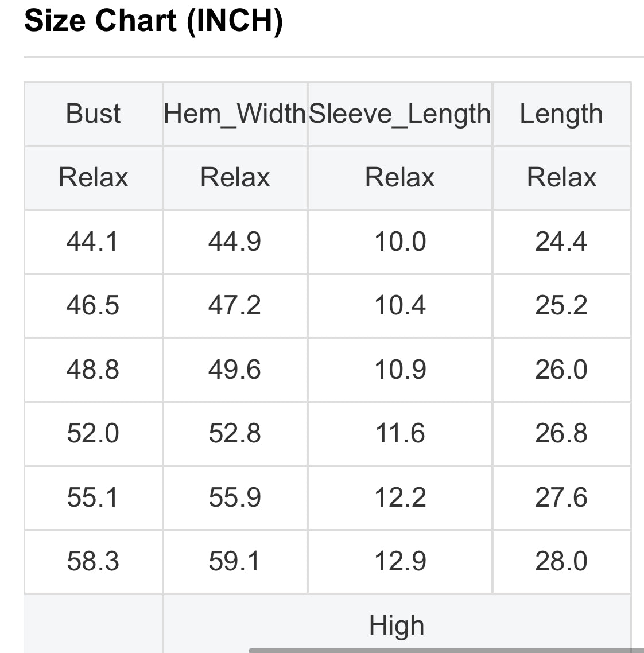Image resolution: width=644 pixels, height=653 pixels.
Task: Click the High cell in bottom row
Action: pyautogui.click(x=397, y=625)
